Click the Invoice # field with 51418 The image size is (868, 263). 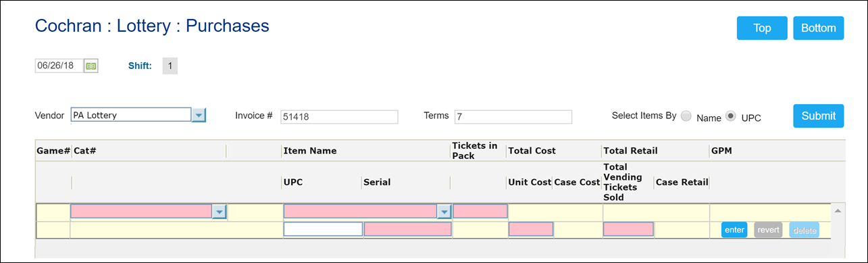click(x=339, y=117)
